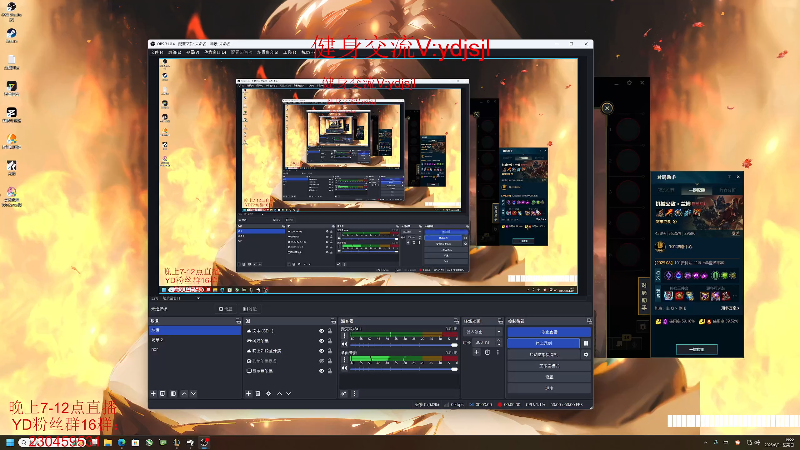Switch to middle tab in League helper panel

pyautogui.click(x=696, y=190)
